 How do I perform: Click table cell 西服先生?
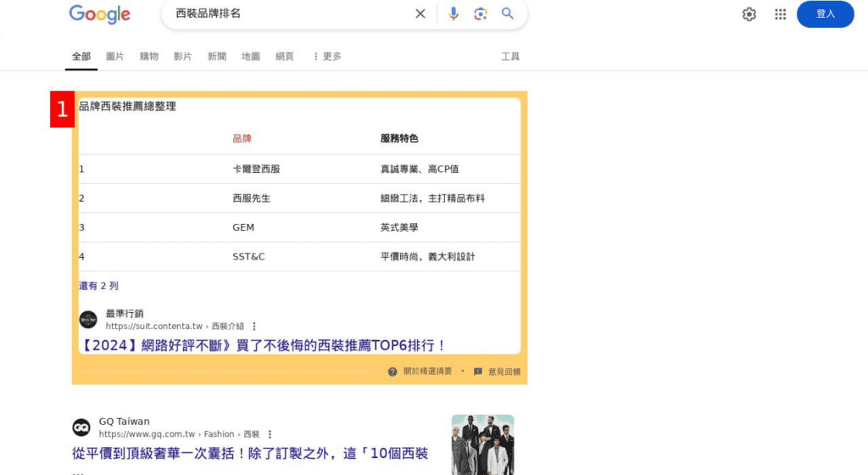pyautogui.click(x=251, y=198)
